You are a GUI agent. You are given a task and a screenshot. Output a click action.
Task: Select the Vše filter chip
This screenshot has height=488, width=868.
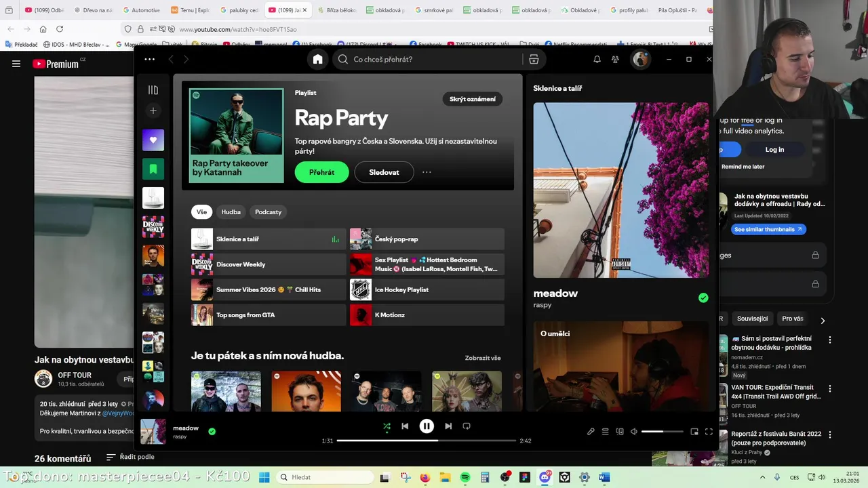[201, 212]
